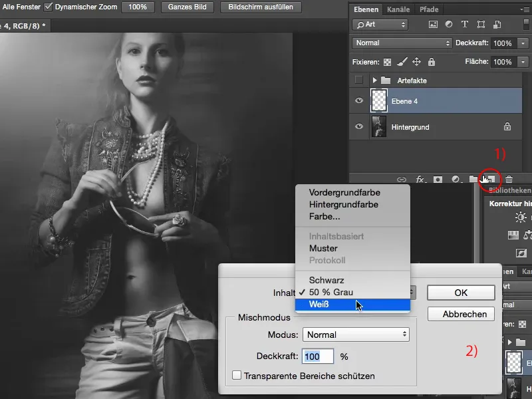Click the Hintergrund layer lock icon

tap(507, 126)
